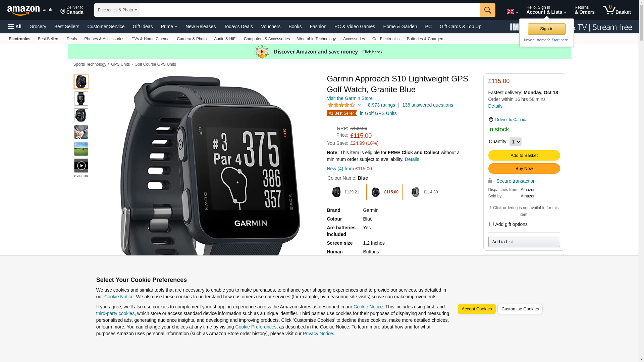Open the Quantity dropdown
Viewport: 644px width, 362px height.
(x=516, y=142)
